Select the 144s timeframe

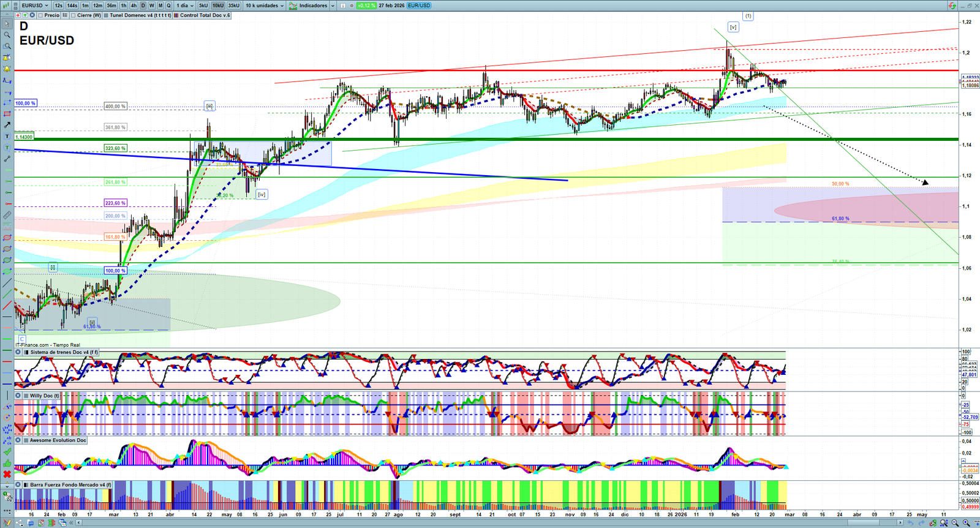coord(72,6)
